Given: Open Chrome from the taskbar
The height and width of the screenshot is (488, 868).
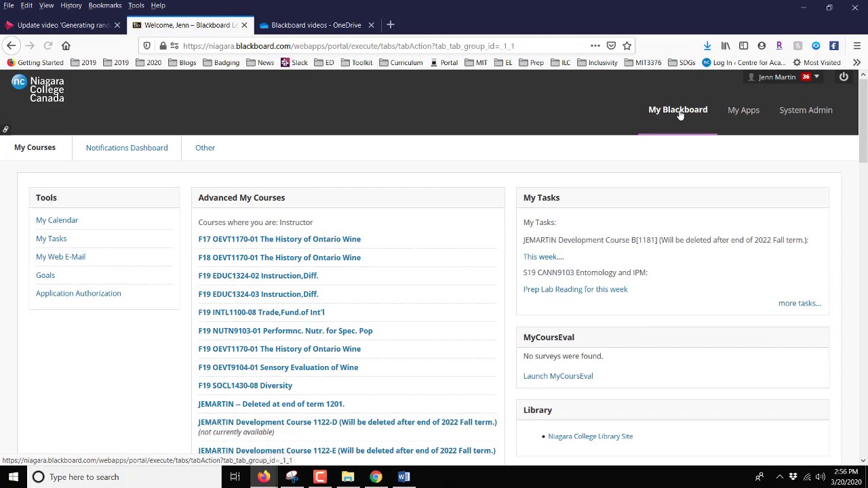Looking at the screenshot, I should (376, 477).
